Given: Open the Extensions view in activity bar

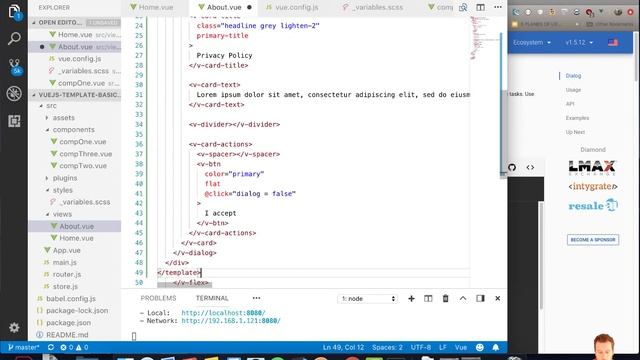Looking at the screenshot, I should (14, 121).
